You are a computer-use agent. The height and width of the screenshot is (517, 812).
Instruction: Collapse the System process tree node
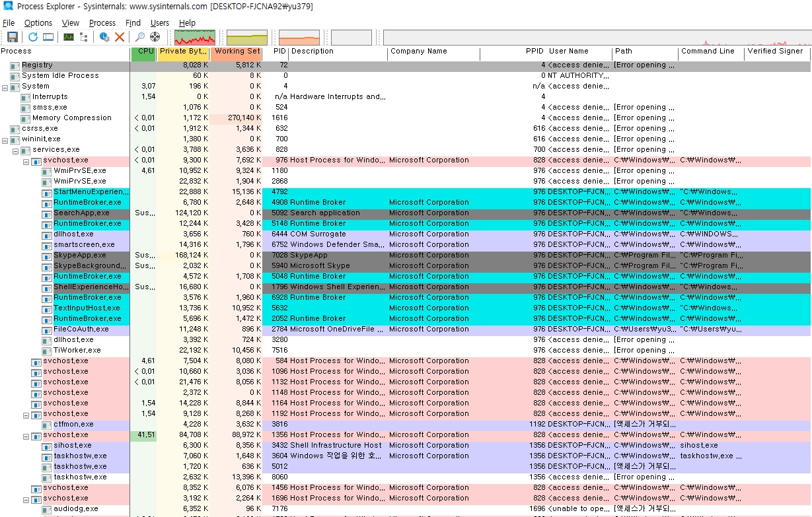[5, 86]
